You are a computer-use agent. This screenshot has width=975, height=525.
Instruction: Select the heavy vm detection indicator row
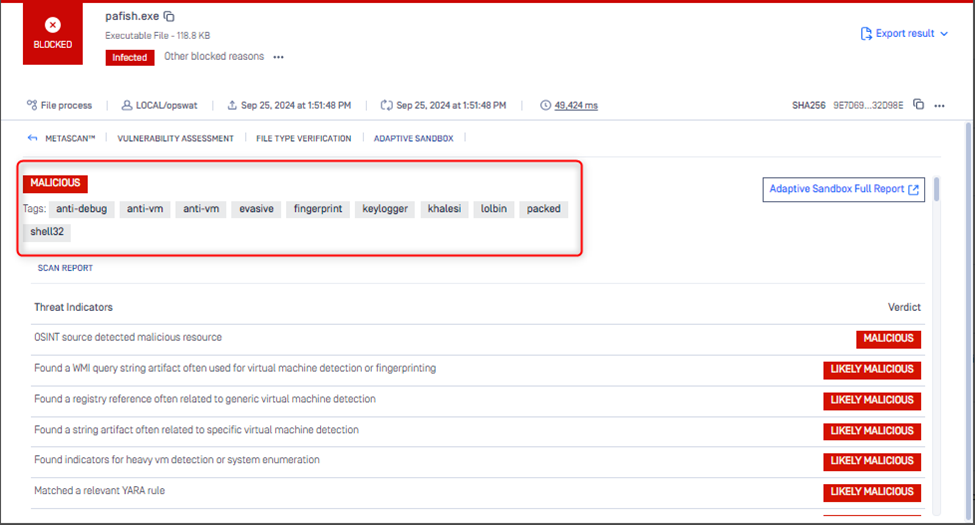pyautogui.click(x=478, y=462)
